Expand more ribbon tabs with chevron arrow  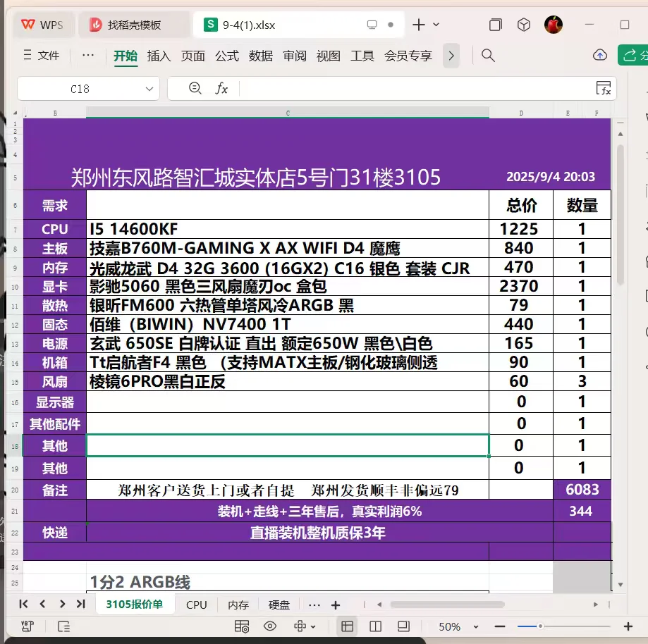[x=451, y=56]
